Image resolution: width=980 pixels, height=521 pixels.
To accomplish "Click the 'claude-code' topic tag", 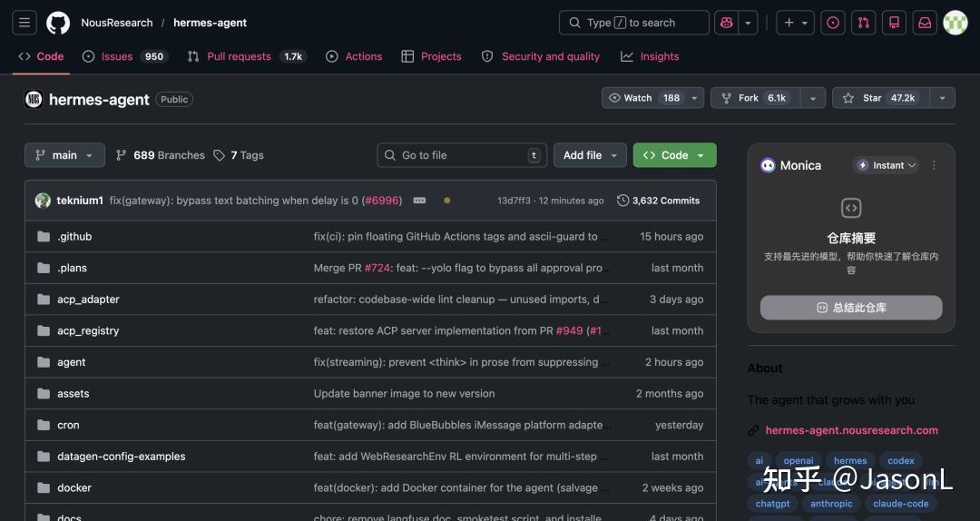I will (901, 504).
